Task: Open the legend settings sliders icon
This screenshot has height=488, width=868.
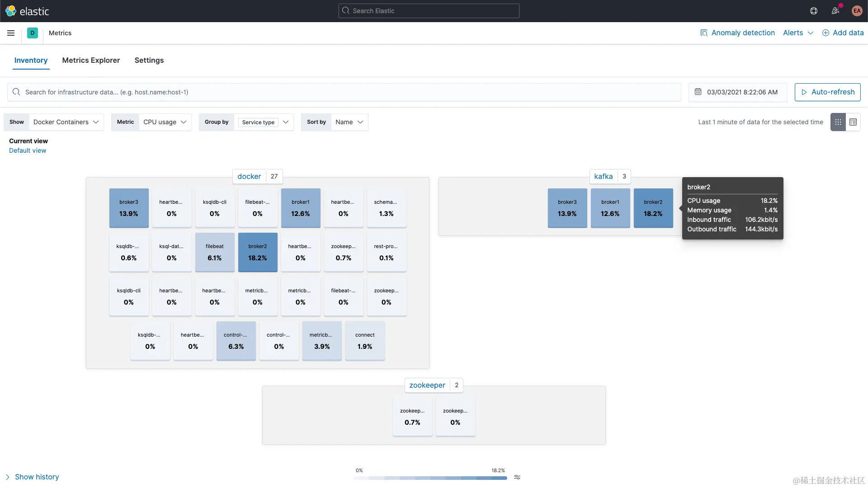Action: [x=517, y=477]
